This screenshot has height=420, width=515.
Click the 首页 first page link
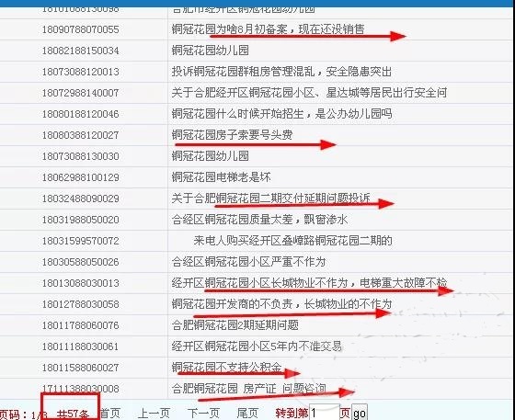click(110, 414)
